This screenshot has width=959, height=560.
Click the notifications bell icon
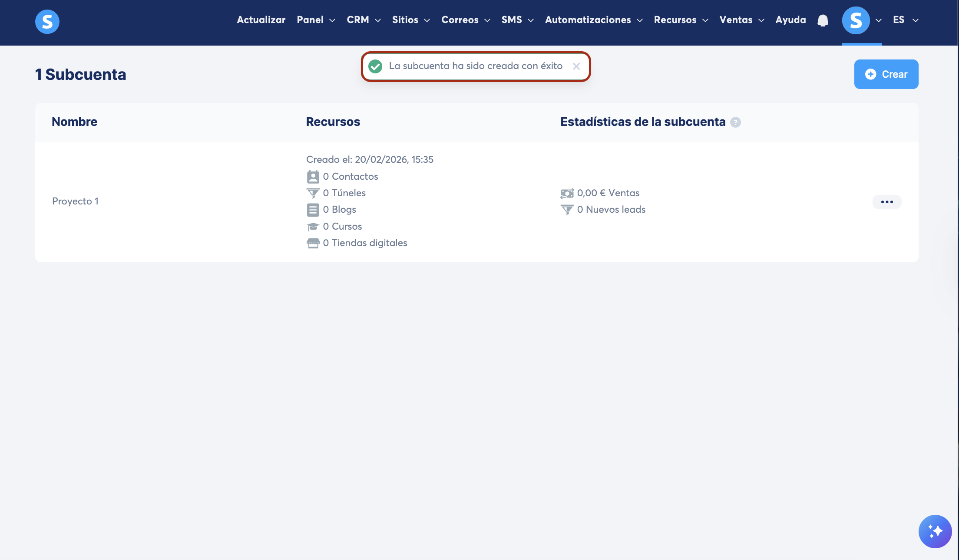(x=823, y=20)
